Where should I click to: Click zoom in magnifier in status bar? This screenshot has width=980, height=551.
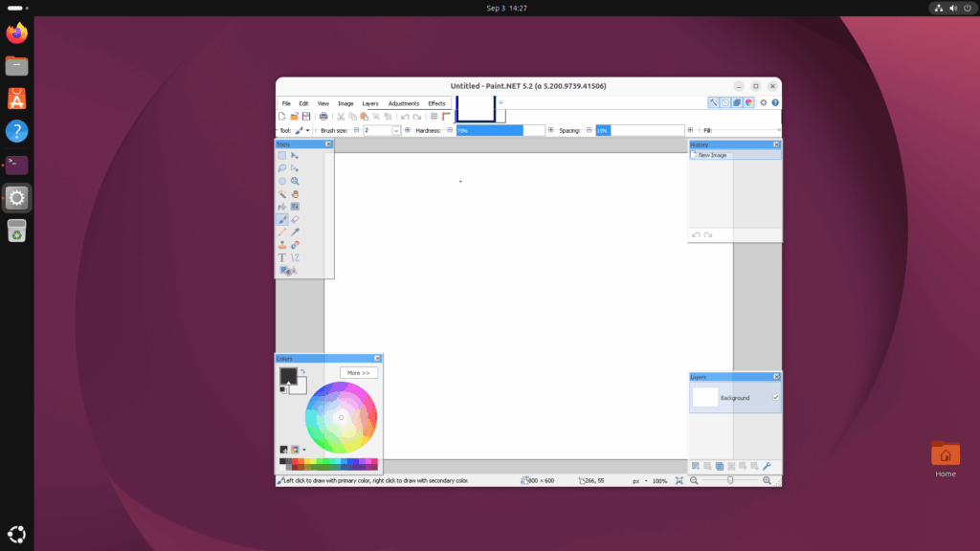[x=767, y=481]
